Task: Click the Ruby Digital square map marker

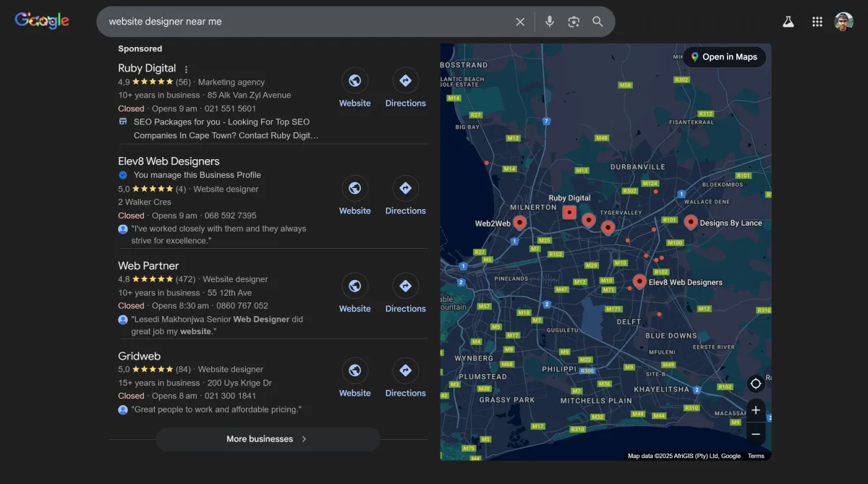Action: (569, 212)
